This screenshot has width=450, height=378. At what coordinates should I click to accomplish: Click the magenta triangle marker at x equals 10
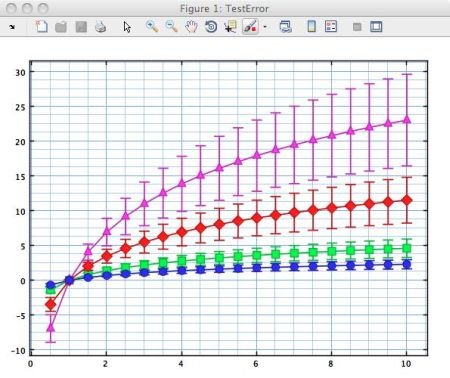coord(407,119)
